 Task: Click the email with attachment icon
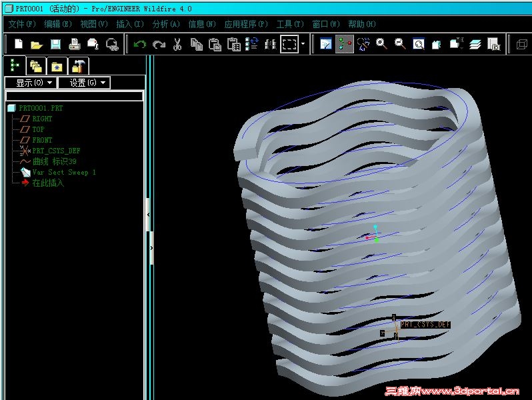point(93,45)
